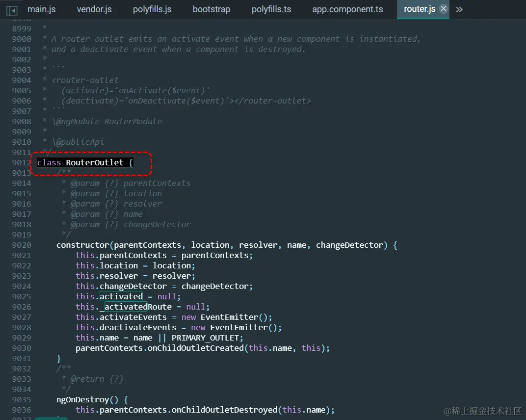Click 'this.deactivateEvents' on line 9028
Screen dimensions: 526x420
(x=126, y=327)
